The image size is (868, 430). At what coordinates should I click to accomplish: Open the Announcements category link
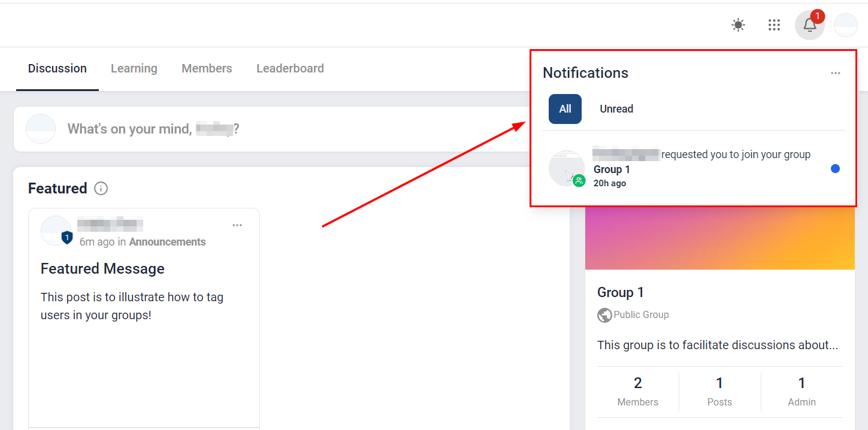(x=167, y=242)
